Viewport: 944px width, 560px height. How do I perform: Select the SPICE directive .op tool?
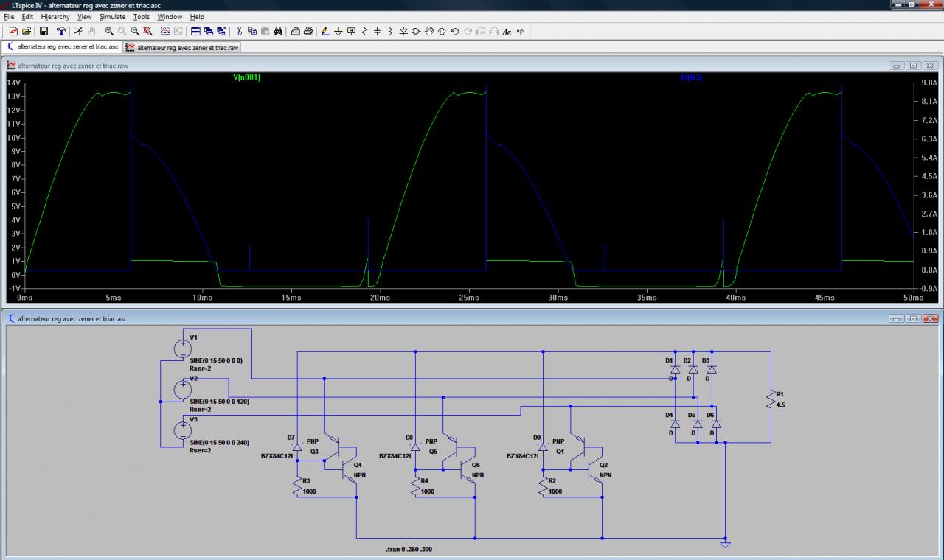point(520,31)
